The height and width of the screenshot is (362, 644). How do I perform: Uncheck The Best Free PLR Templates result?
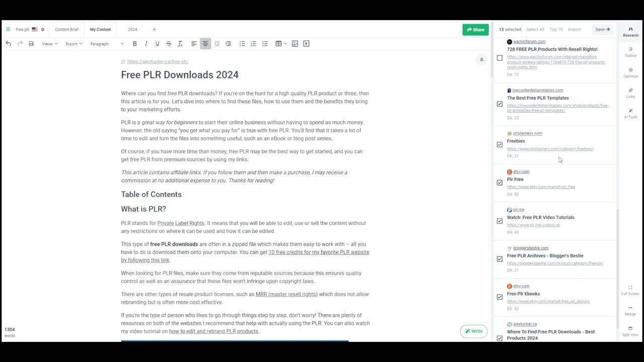tap(500, 104)
